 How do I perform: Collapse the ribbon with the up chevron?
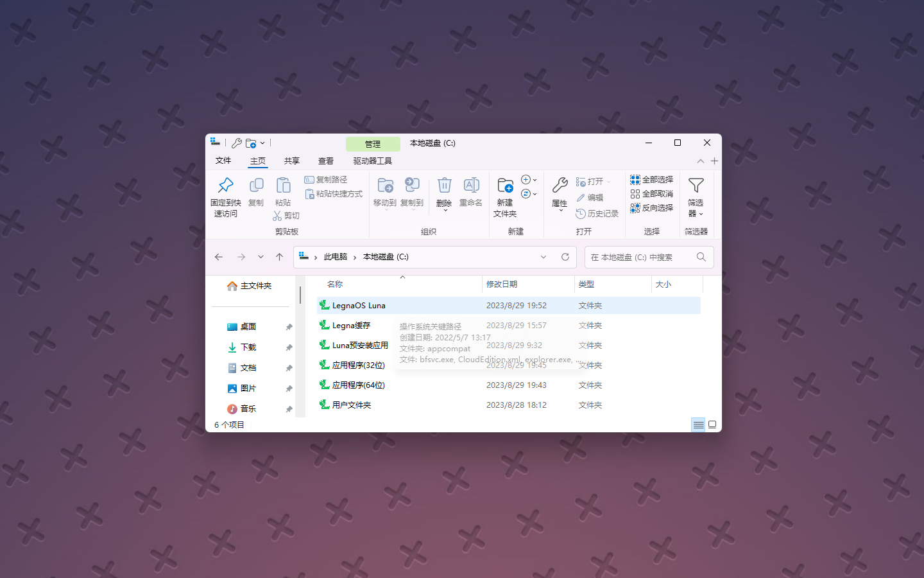click(701, 161)
